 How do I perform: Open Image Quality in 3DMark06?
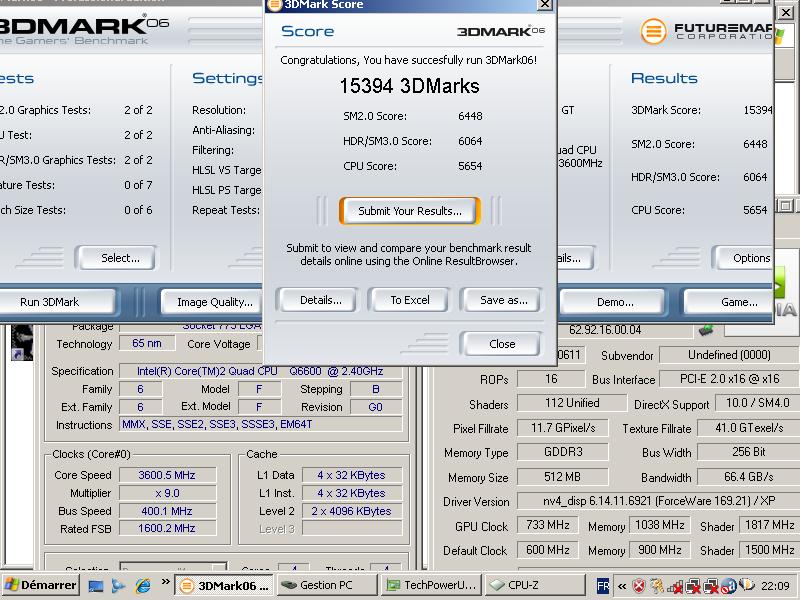point(214,302)
